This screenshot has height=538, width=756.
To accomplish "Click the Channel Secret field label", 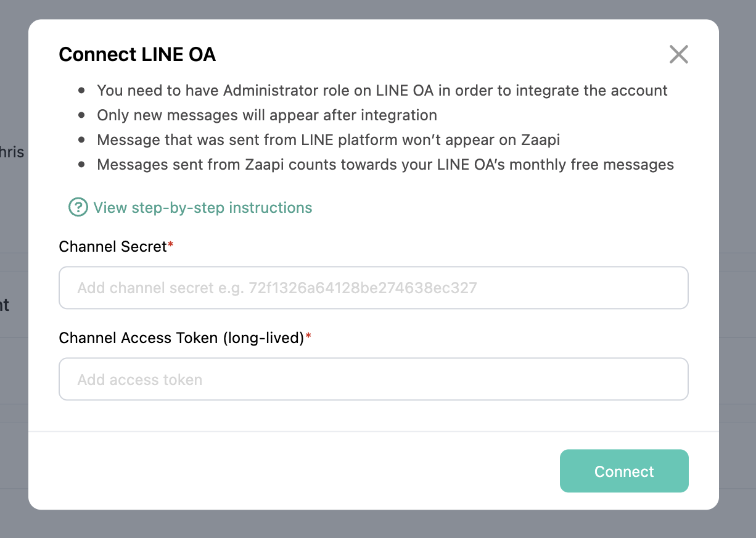I will (113, 247).
